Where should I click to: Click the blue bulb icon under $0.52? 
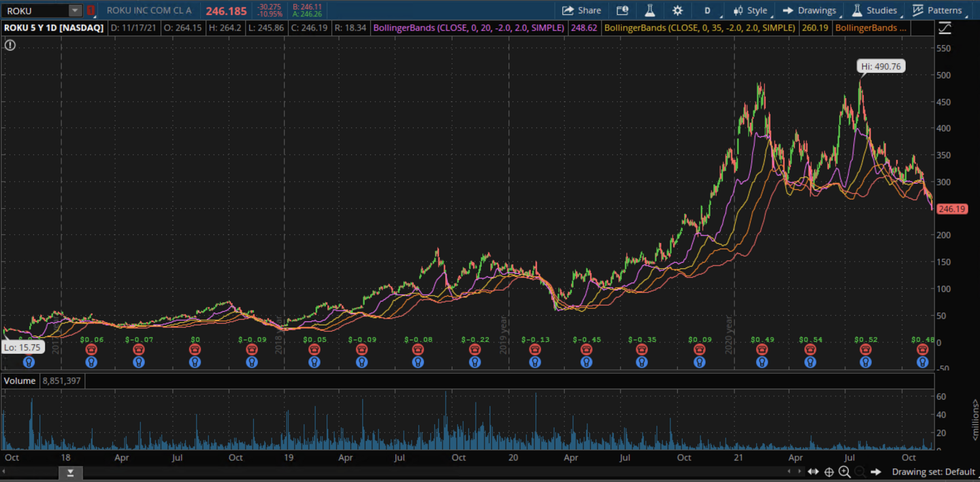pyautogui.click(x=864, y=362)
